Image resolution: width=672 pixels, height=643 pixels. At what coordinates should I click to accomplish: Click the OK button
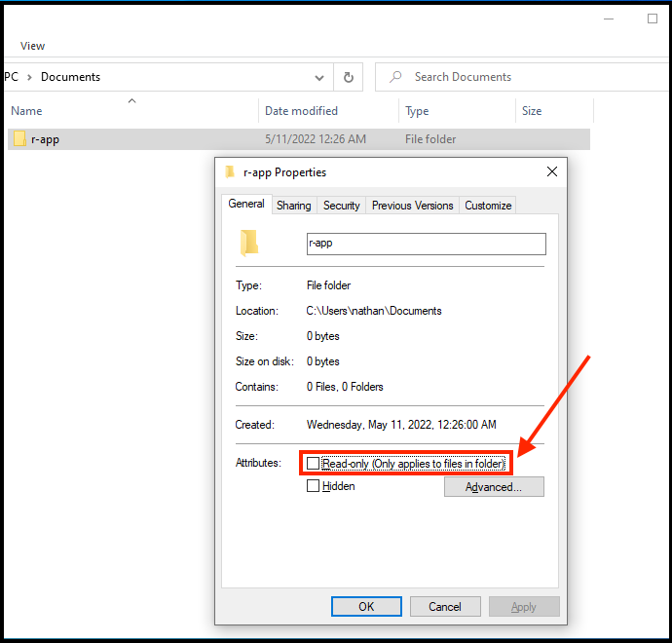pos(366,607)
